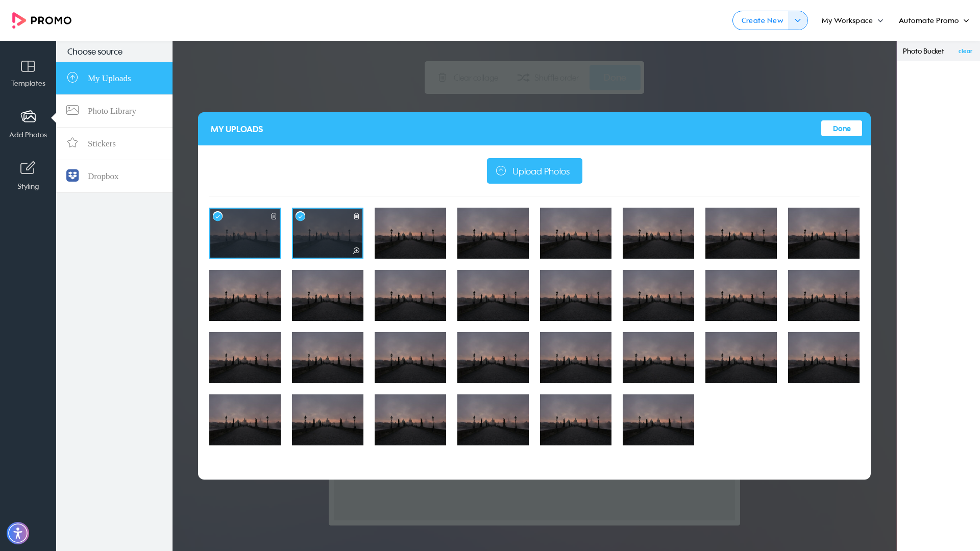Select last thumbnail in third row
This screenshot has width=980, height=551.
coord(824,358)
